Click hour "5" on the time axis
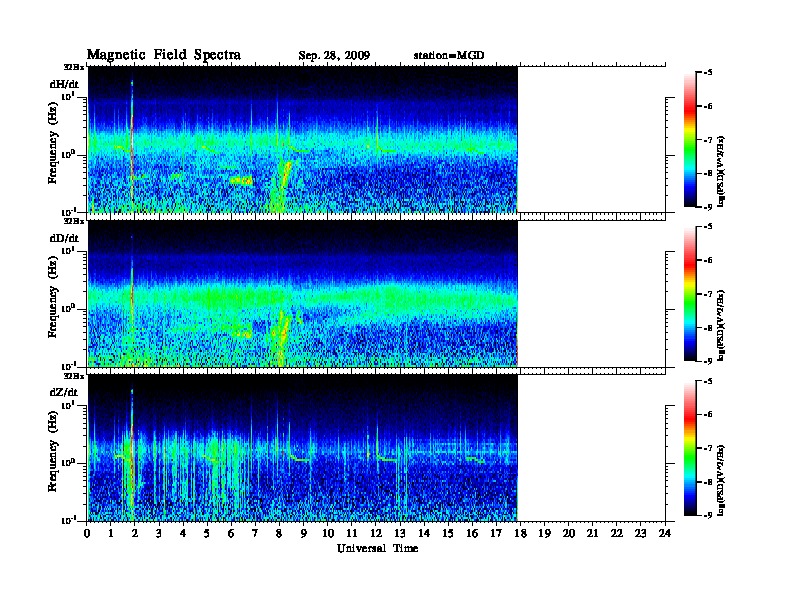Viewport: 792px width, 612px height. [x=207, y=534]
